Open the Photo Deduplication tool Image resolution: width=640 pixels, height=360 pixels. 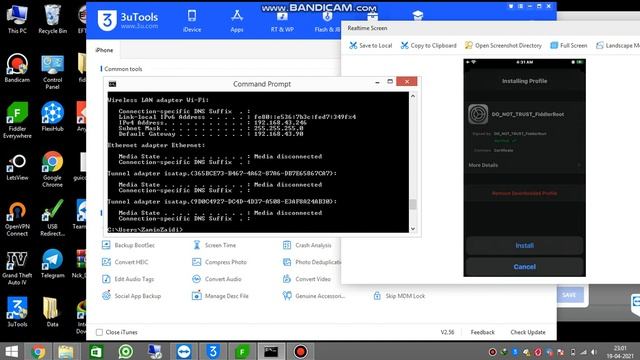[x=311, y=262]
